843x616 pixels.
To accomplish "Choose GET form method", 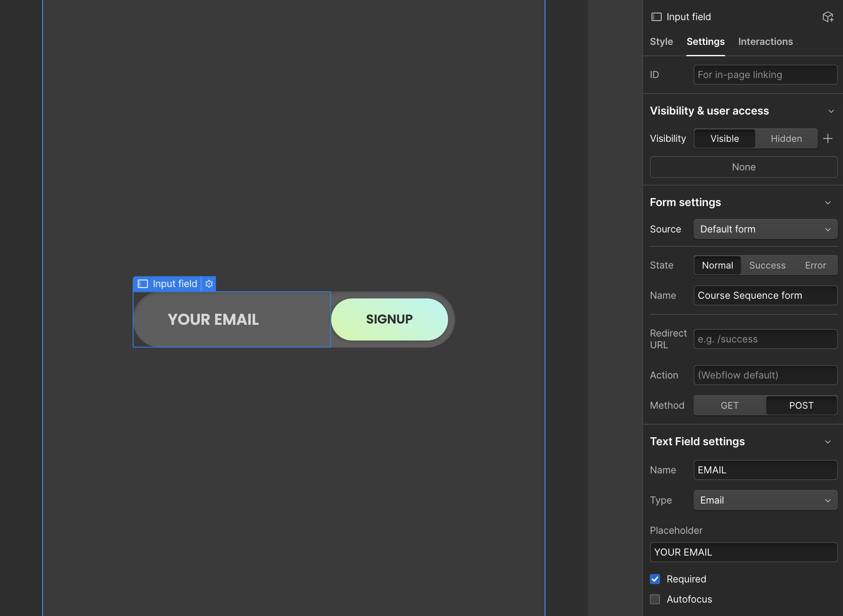I will point(730,405).
